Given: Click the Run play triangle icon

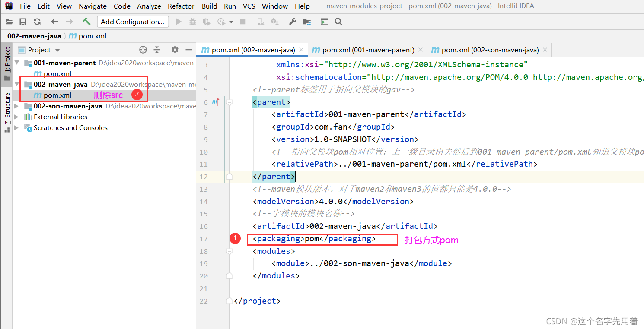Looking at the screenshot, I should [179, 22].
